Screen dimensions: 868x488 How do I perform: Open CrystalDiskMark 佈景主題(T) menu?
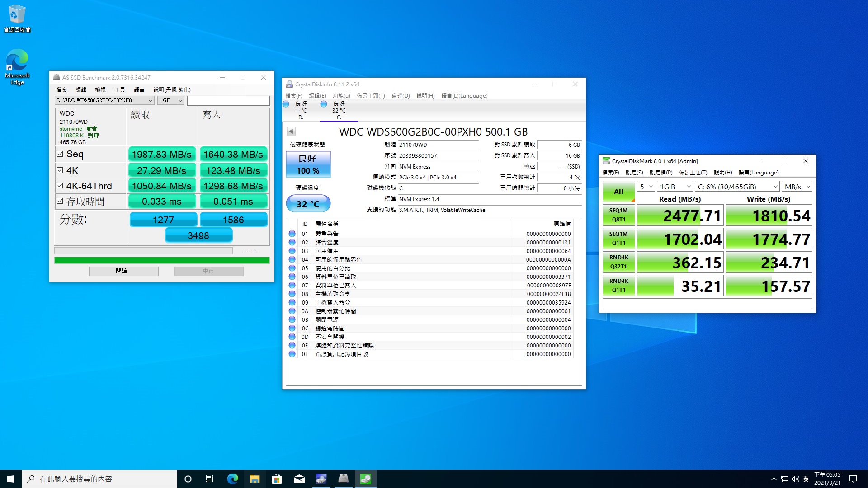click(693, 173)
